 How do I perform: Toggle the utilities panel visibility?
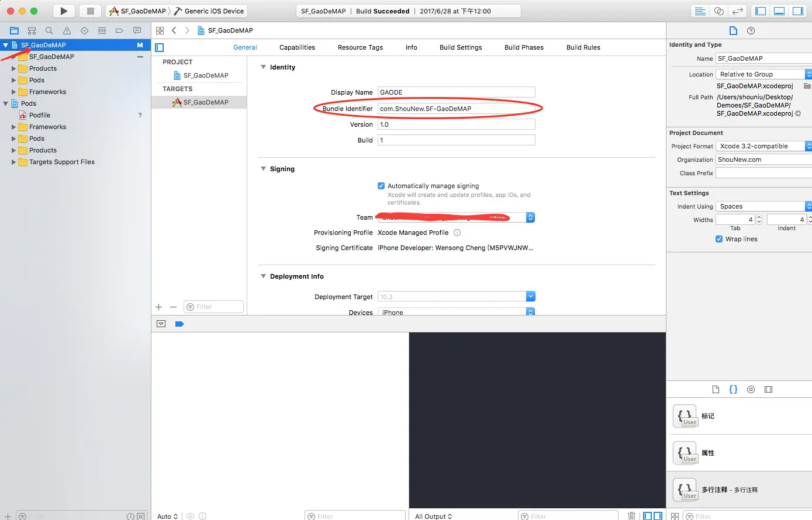click(798, 11)
